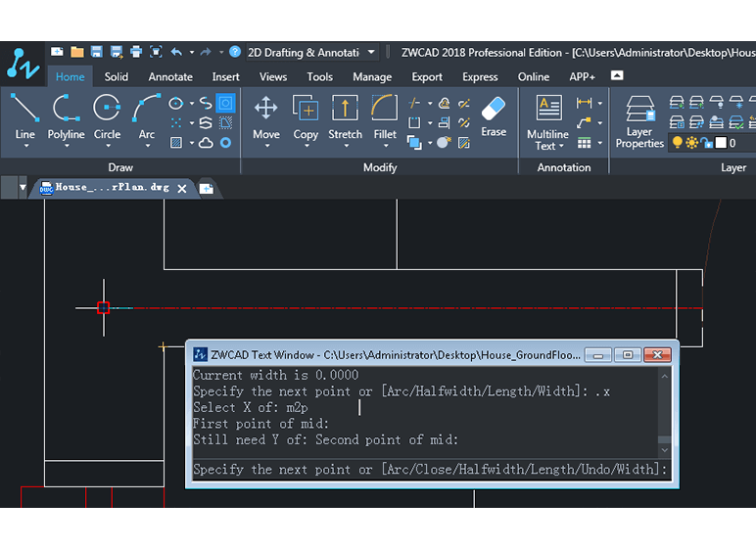756x548 pixels.
Task: Switch to the Annotate ribbon tab
Action: pyautogui.click(x=170, y=77)
